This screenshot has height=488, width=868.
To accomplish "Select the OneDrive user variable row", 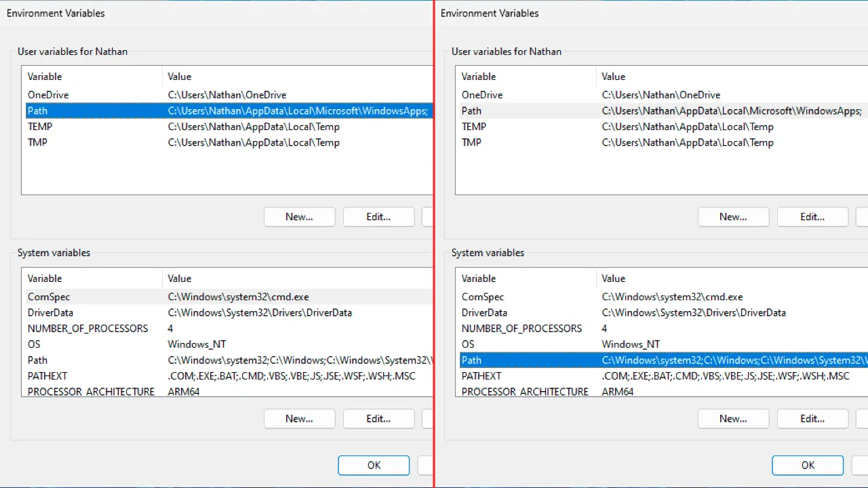I will pyautogui.click(x=47, y=95).
